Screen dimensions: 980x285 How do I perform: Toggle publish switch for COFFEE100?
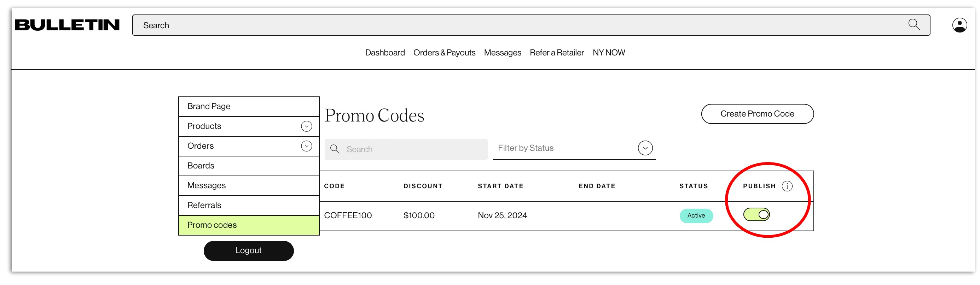pyautogui.click(x=756, y=215)
